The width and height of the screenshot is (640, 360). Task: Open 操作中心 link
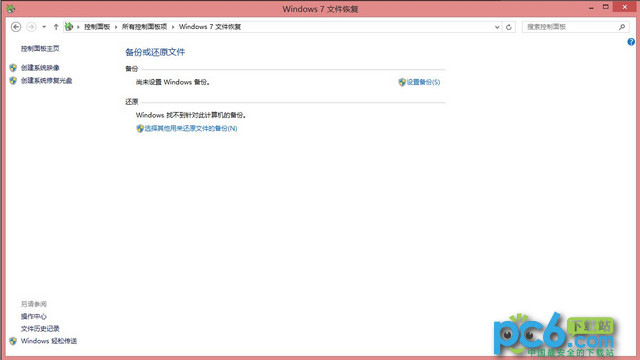(33, 316)
